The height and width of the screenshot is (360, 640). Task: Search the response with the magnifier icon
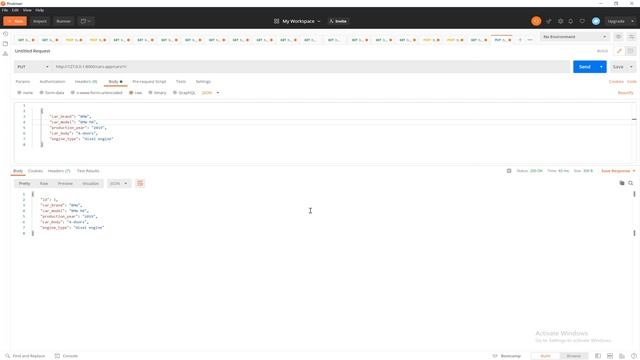coord(631,183)
